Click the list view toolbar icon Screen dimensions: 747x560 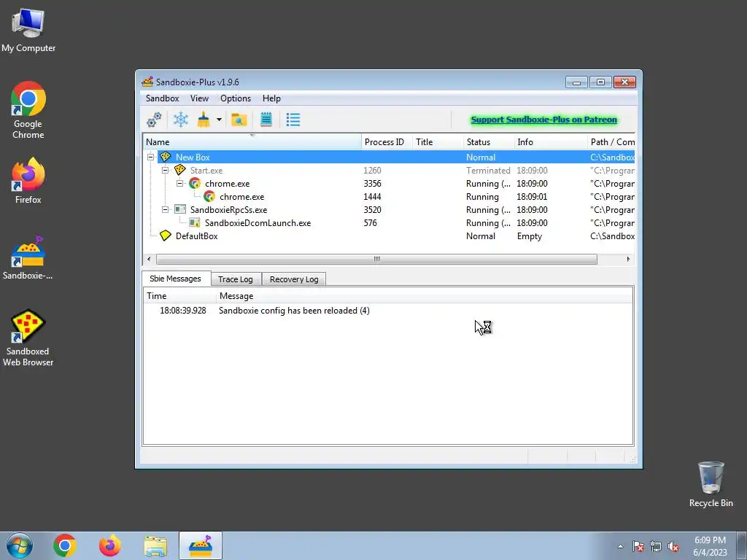293,120
